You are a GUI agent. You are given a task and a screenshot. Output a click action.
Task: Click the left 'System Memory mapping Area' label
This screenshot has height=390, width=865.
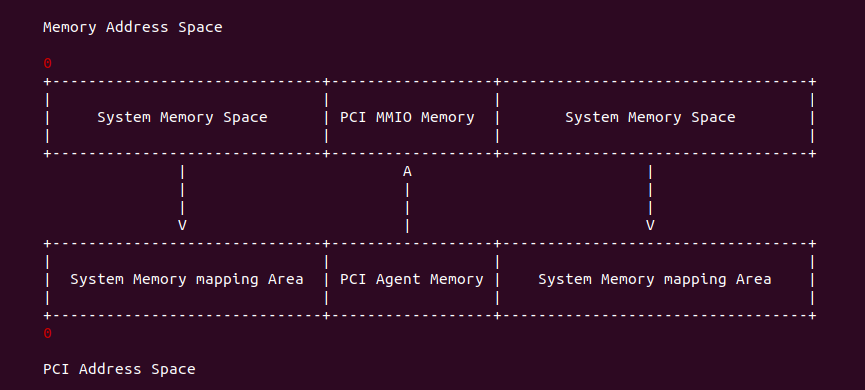[186, 279]
